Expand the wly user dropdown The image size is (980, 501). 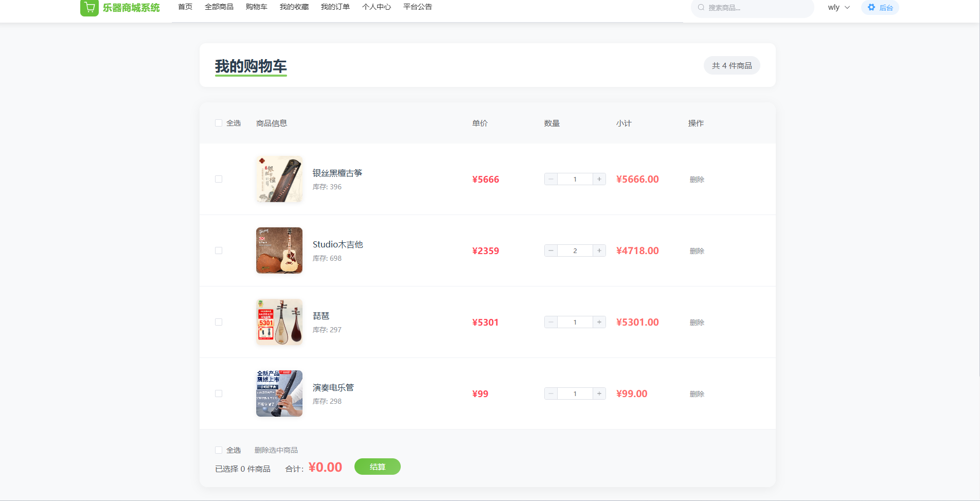click(x=839, y=8)
